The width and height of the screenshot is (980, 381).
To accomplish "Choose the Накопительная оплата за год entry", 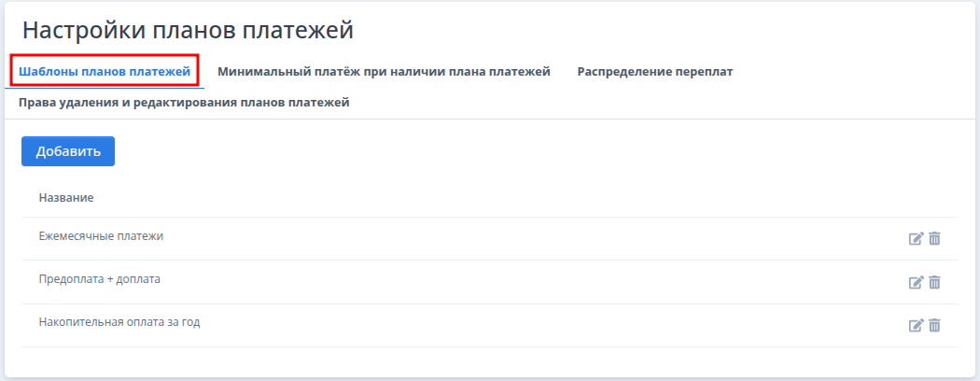I will click(119, 322).
